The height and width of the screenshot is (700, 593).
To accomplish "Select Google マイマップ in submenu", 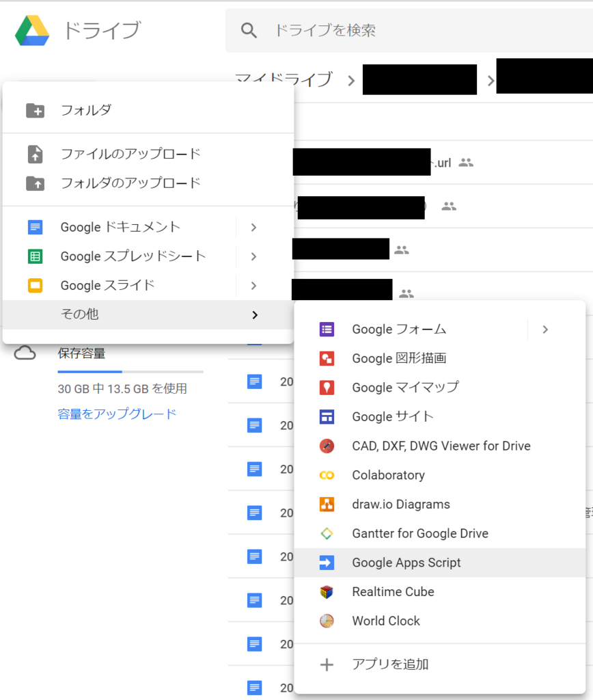I will pos(439,388).
